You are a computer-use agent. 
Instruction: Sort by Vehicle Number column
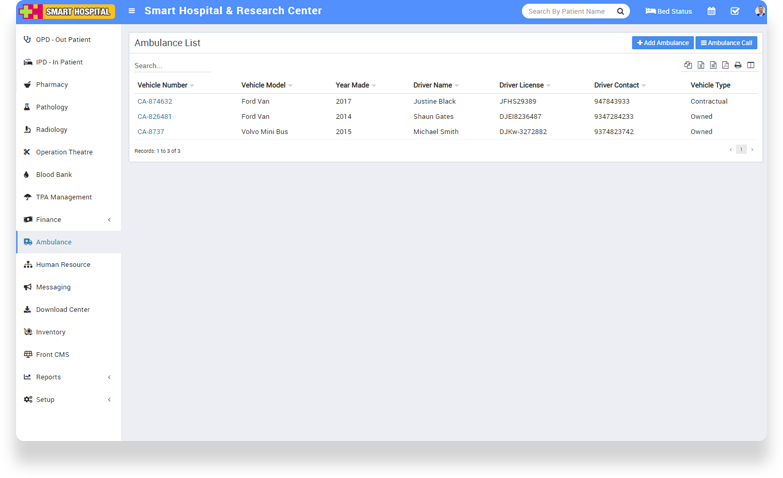(165, 85)
